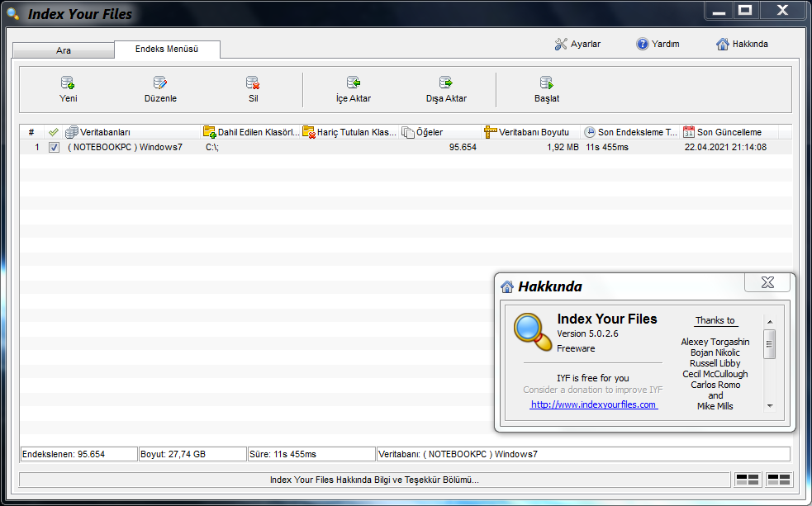Click Version 5.0.2.6 text
812x506 pixels.
(587, 333)
